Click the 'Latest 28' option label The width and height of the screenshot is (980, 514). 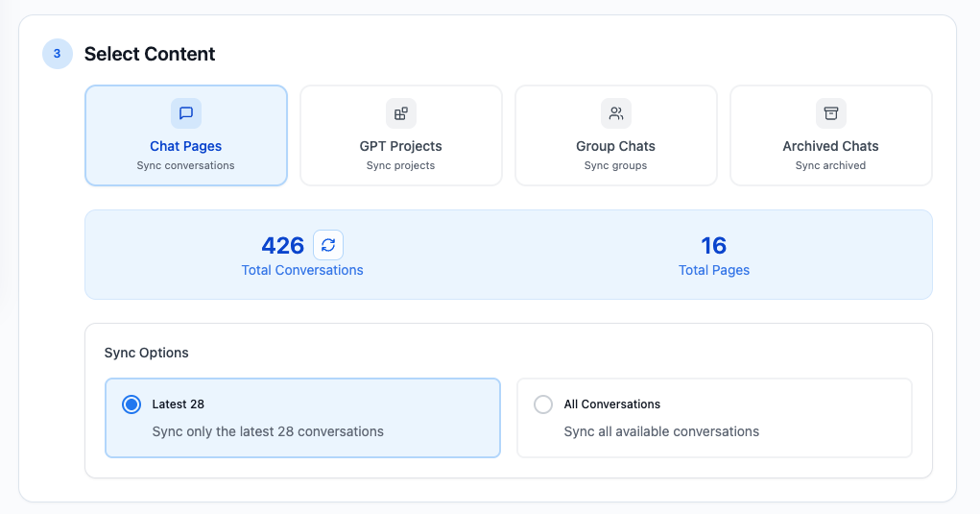[x=179, y=404]
